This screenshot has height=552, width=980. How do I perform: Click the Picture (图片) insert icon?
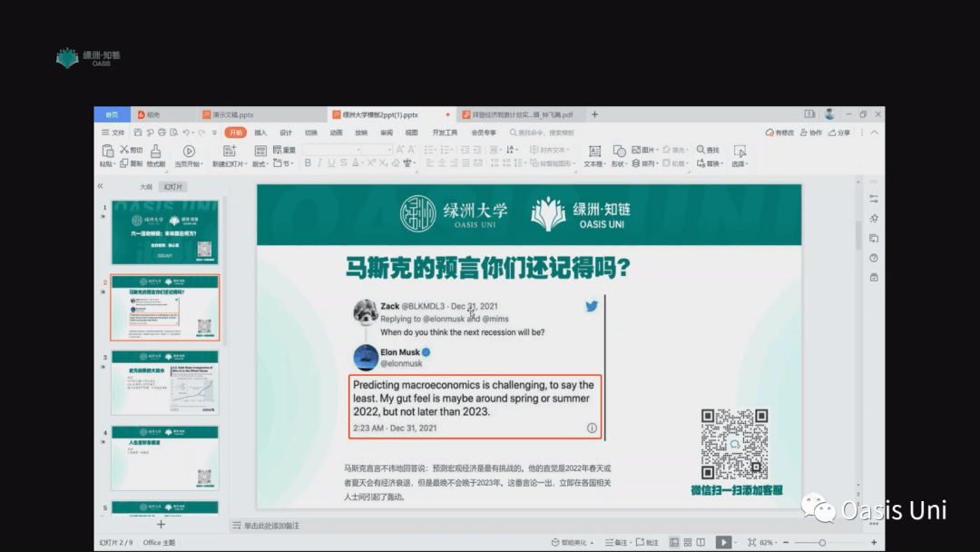tap(636, 150)
